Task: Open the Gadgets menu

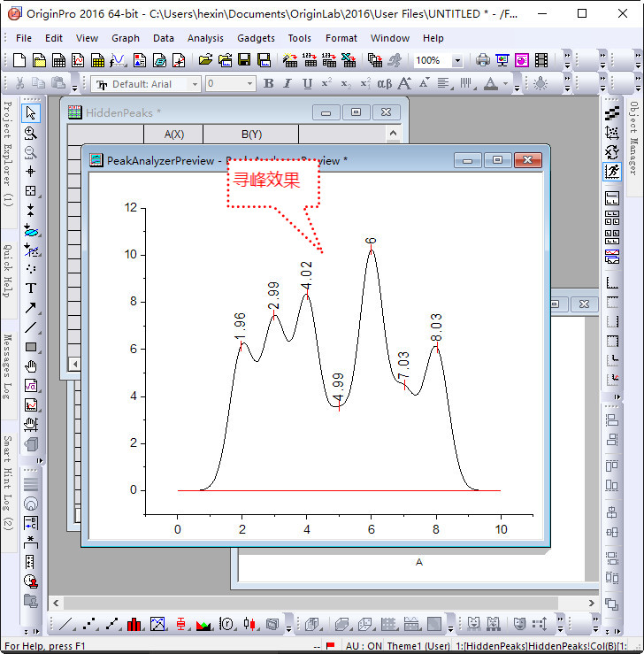Action: coord(256,38)
